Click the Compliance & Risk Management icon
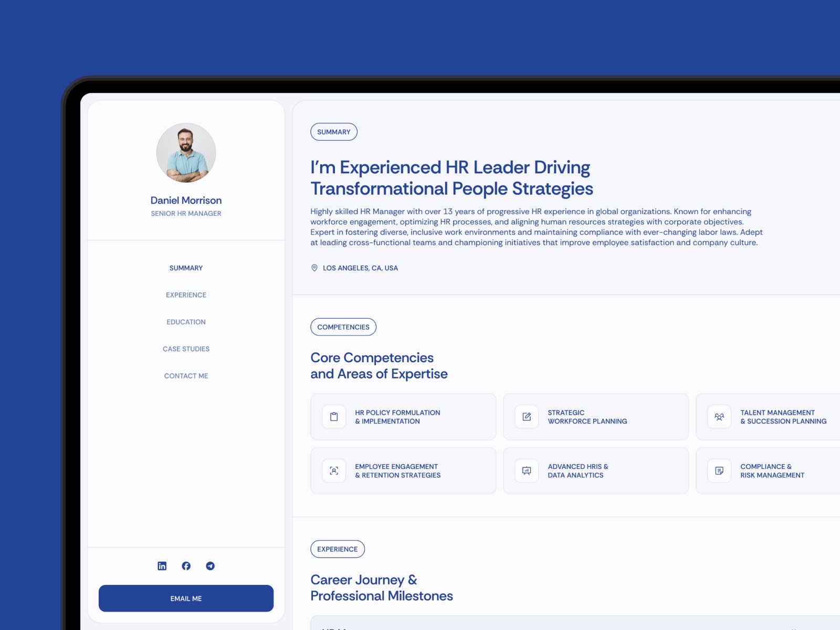The width and height of the screenshot is (840, 630). [x=719, y=471]
